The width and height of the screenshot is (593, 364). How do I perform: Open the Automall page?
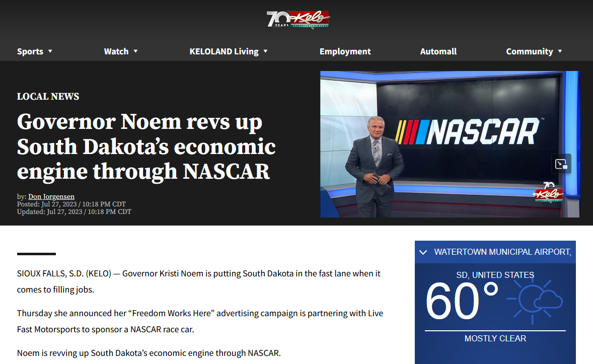click(438, 51)
